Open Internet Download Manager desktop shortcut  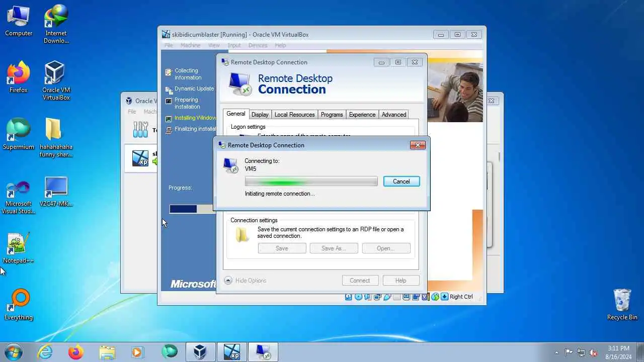coord(56,24)
